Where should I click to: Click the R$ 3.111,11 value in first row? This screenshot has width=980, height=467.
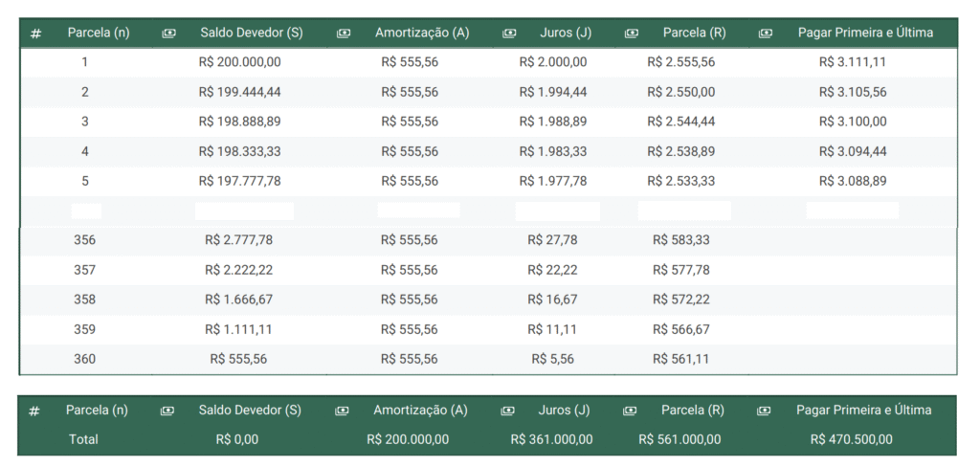point(853,62)
